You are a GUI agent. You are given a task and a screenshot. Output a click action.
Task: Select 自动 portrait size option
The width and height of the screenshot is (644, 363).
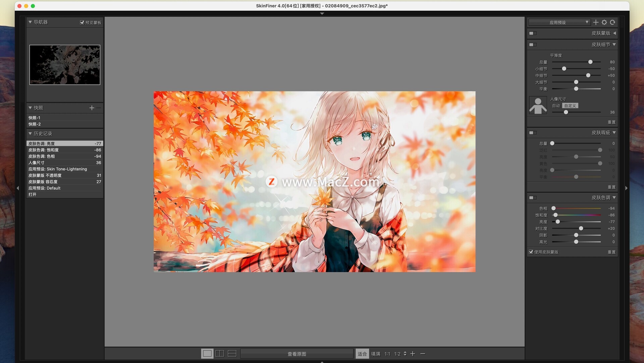point(556,106)
